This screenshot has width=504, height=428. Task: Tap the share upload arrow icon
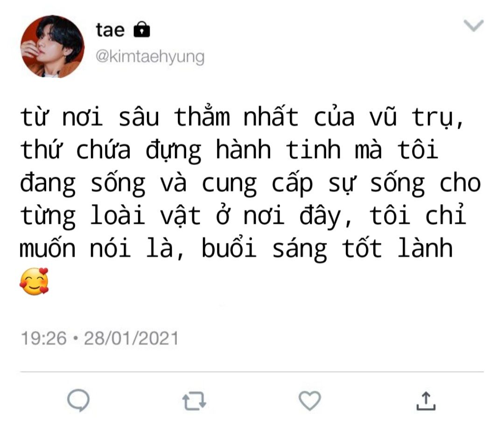pyautogui.click(x=426, y=400)
